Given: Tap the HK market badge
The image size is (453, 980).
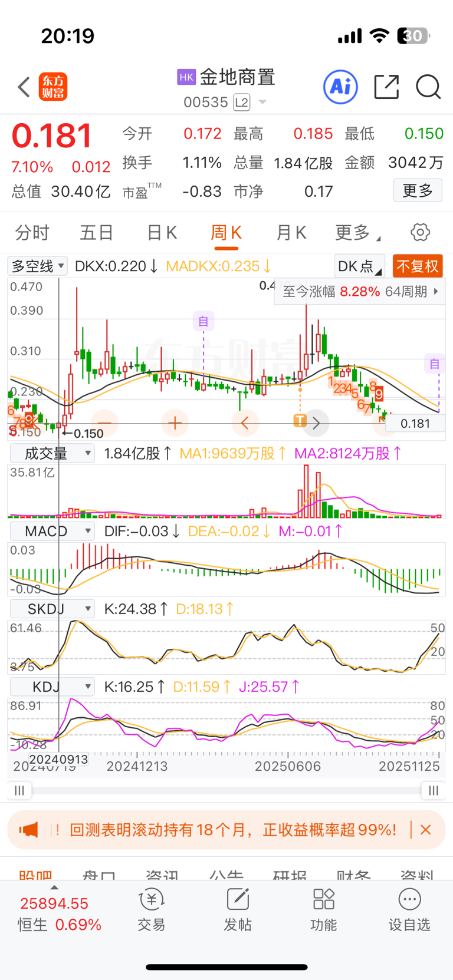Looking at the screenshot, I should (x=186, y=77).
